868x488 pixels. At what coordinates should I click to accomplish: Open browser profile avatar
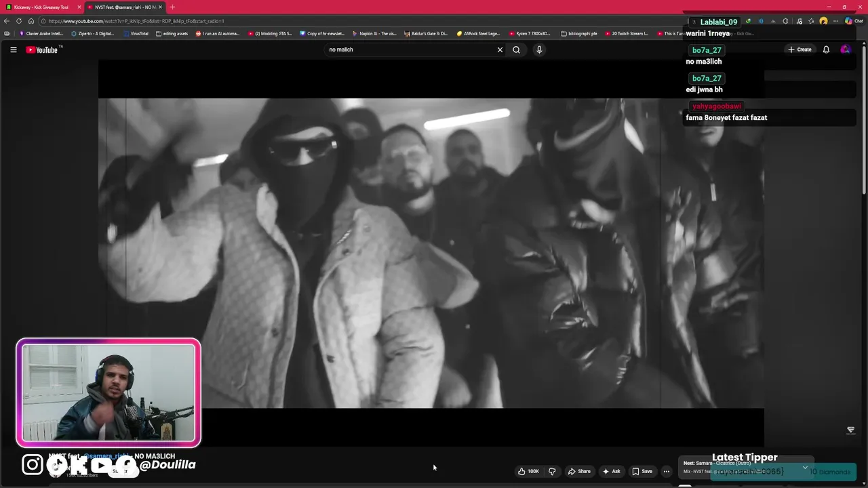click(x=823, y=21)
